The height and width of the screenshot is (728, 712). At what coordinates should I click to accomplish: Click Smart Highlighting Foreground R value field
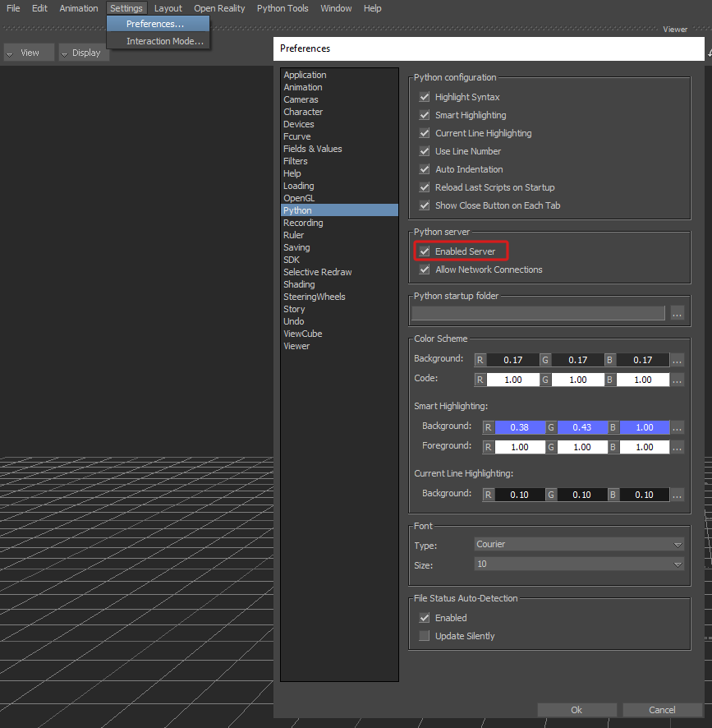[x=520, y=448]
